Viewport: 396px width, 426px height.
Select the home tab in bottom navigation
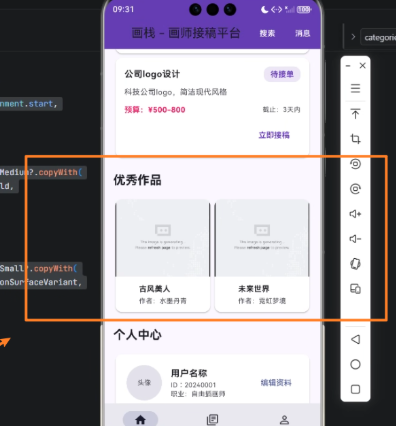click(140, 419)
